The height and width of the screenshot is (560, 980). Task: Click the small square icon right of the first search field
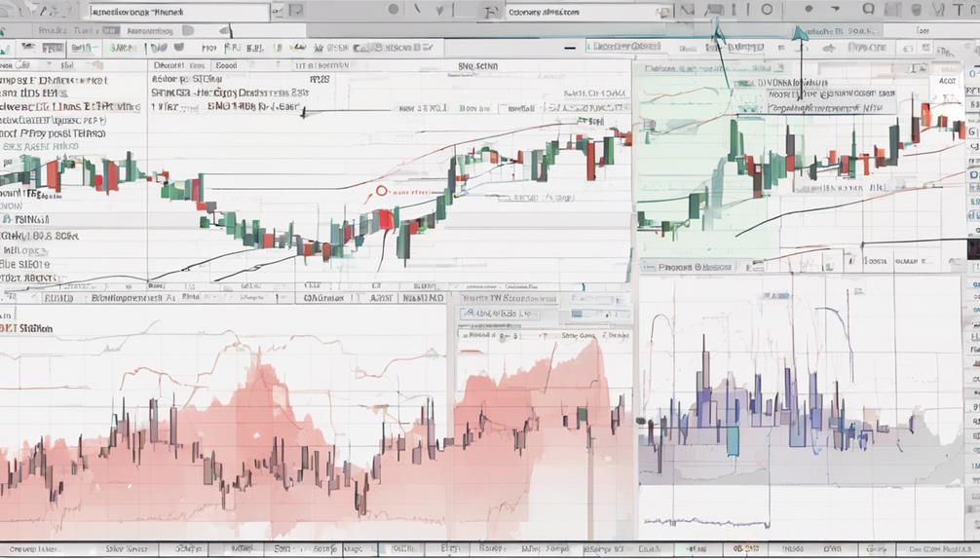[295, 10]
